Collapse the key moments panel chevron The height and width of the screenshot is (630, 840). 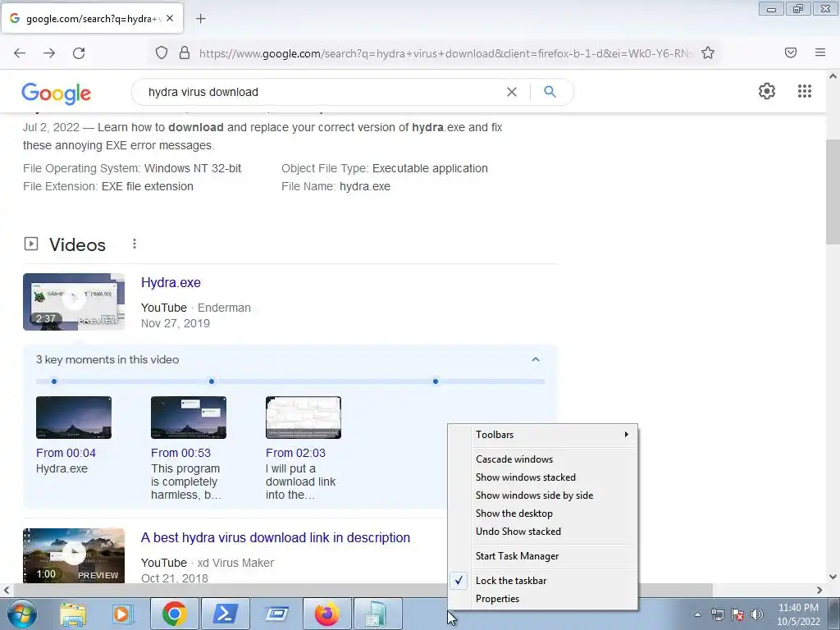(535, 359)
